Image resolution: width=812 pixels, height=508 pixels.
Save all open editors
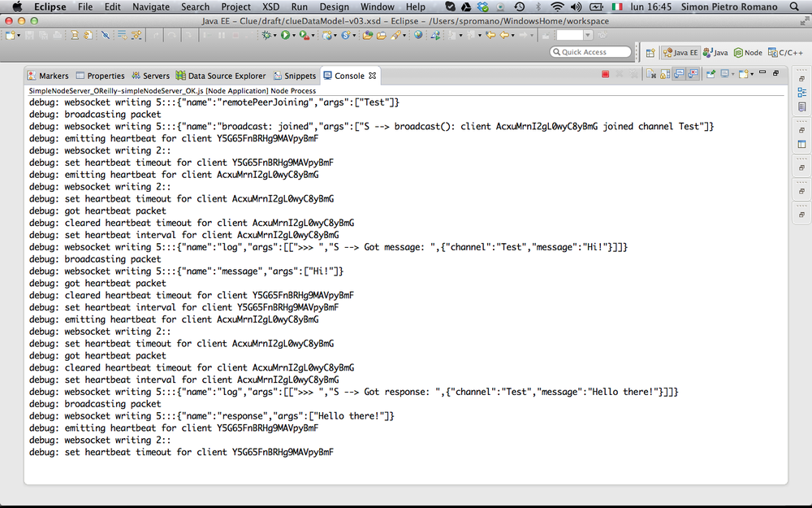[42, 36]
